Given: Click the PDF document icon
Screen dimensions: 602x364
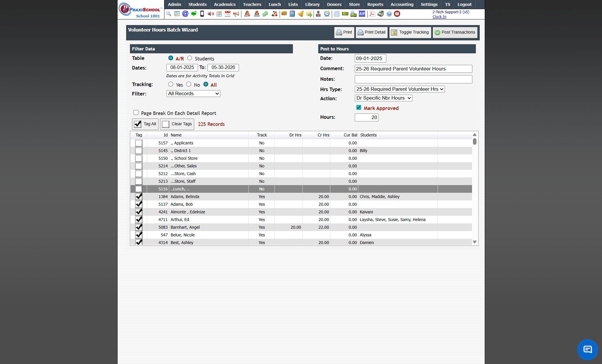Looking at the screenshot, I should 372,14.
